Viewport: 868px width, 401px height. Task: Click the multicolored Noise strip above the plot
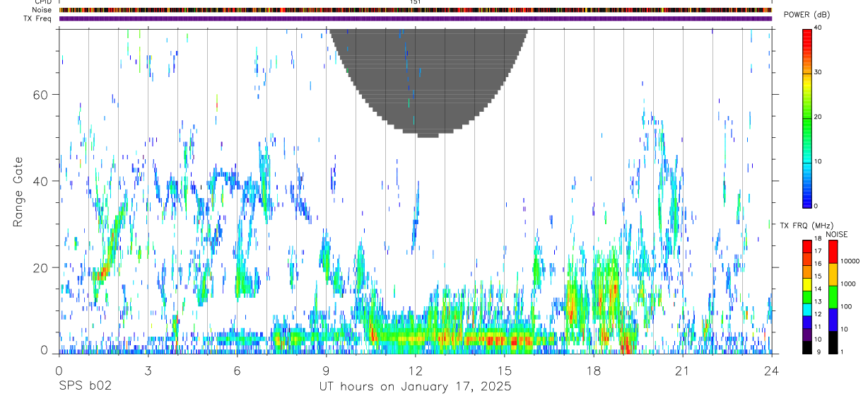click(416, 10)
